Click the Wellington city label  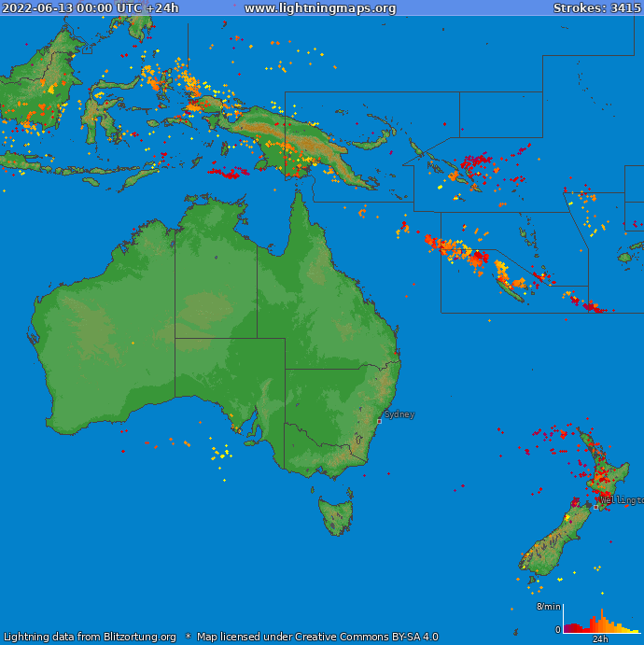click(x=622, y=499)
